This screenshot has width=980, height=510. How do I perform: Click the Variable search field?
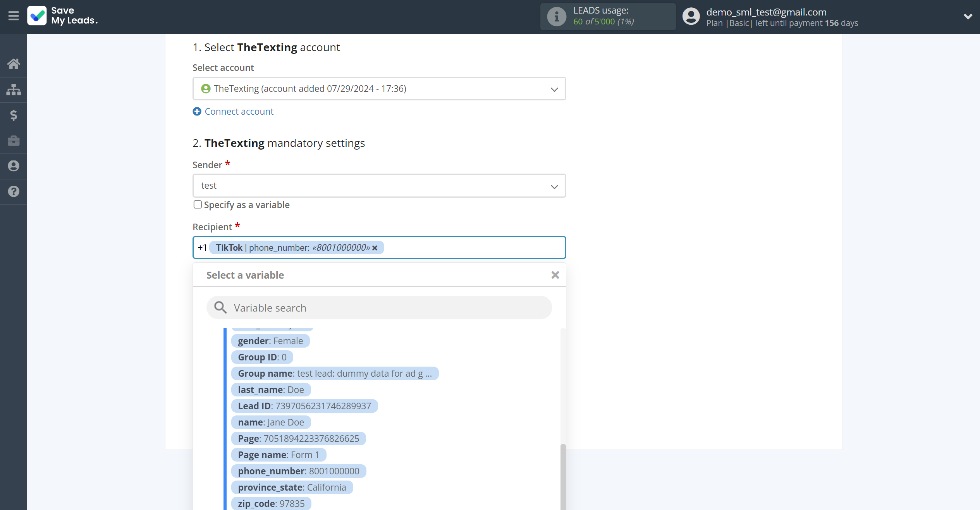pyautogui.click(x=379, y=308)
